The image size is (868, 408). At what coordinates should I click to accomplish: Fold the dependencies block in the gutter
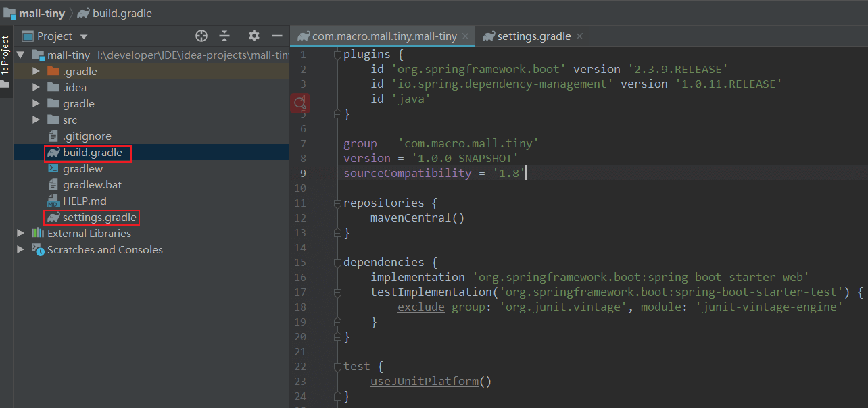(x=338, y=262)
